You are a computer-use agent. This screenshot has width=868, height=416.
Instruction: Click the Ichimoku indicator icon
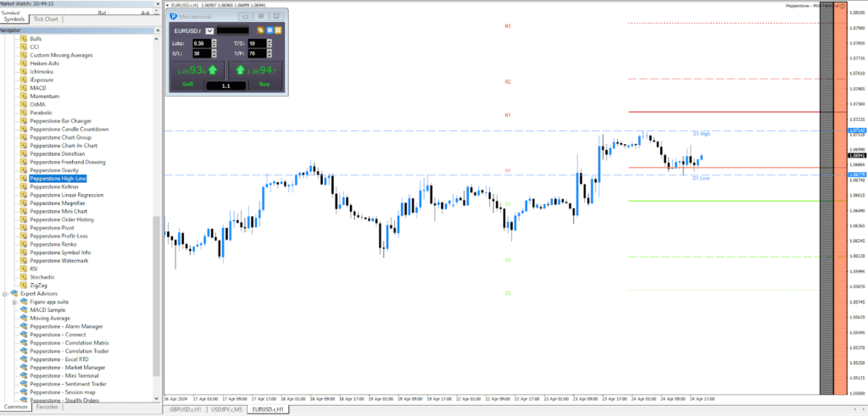pos(24,71)
